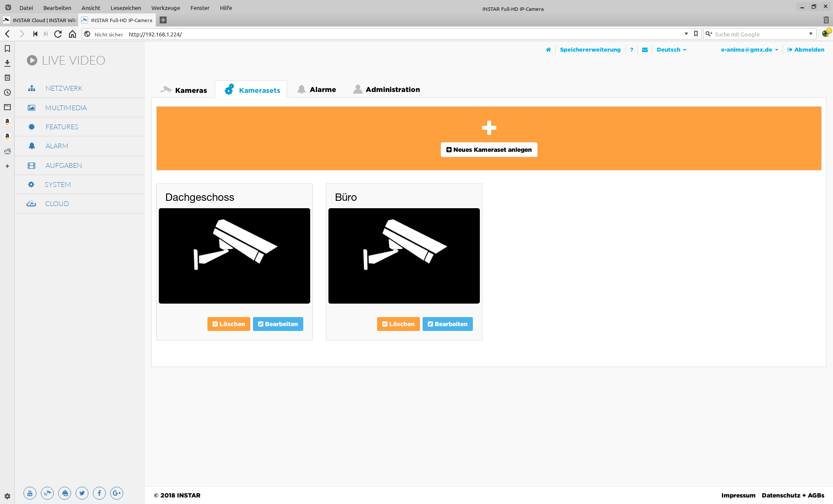Edit the Büro camera set
This screenshot has height=504, width=833.
tap(447, 324)
